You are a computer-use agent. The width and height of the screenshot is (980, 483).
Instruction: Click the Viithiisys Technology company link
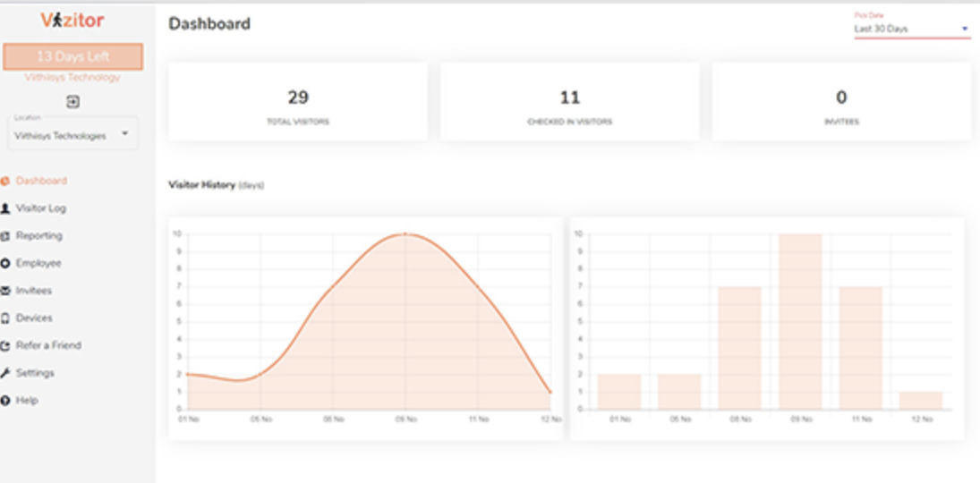[x=72, y=78]
